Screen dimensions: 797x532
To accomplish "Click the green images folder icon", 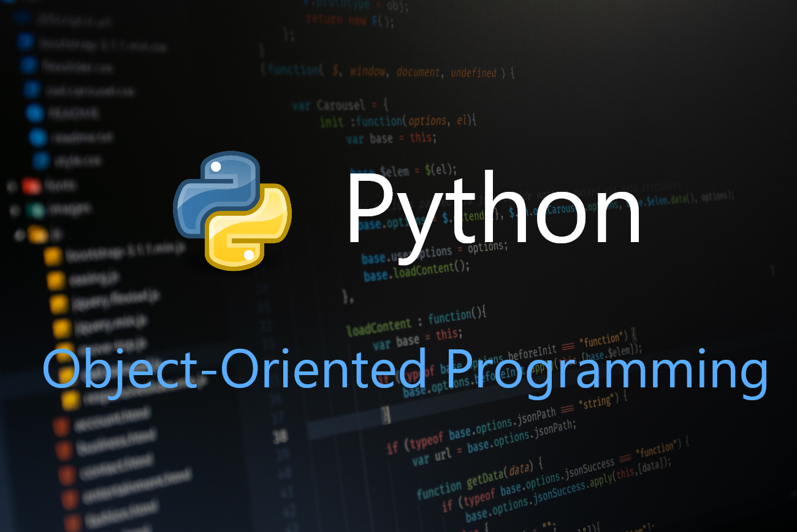I will (36, 209).
